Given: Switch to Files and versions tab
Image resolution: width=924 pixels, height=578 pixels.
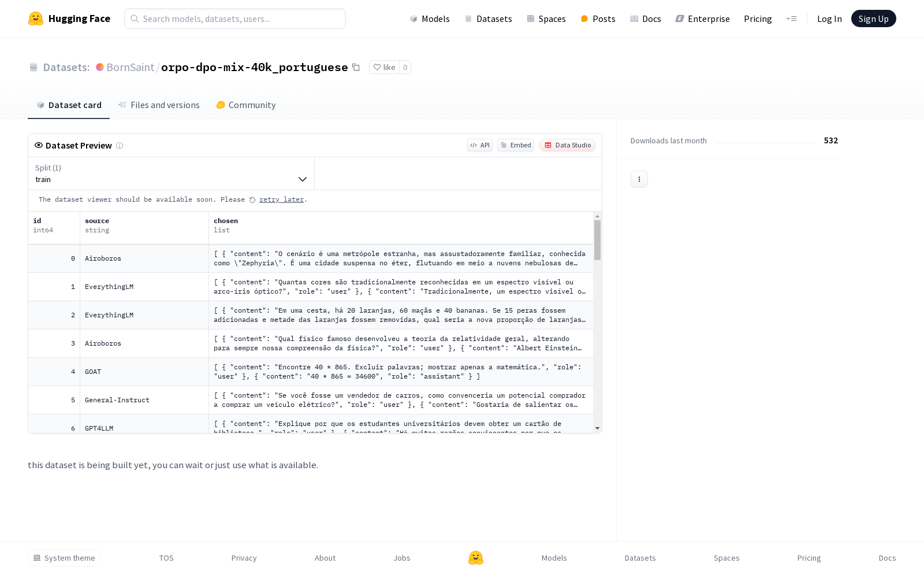Looking at the screenshot, I should 159,105.
